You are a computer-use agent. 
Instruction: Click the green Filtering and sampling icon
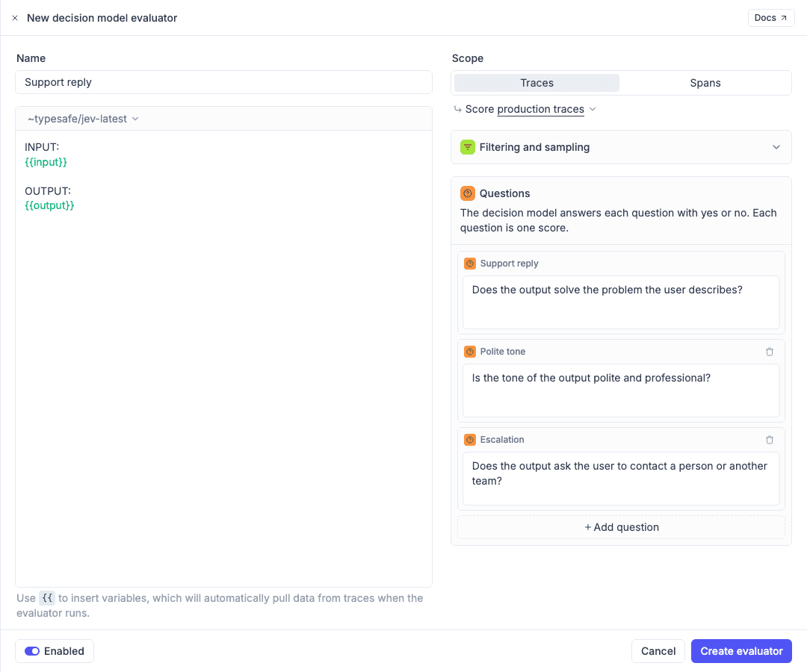467,147
